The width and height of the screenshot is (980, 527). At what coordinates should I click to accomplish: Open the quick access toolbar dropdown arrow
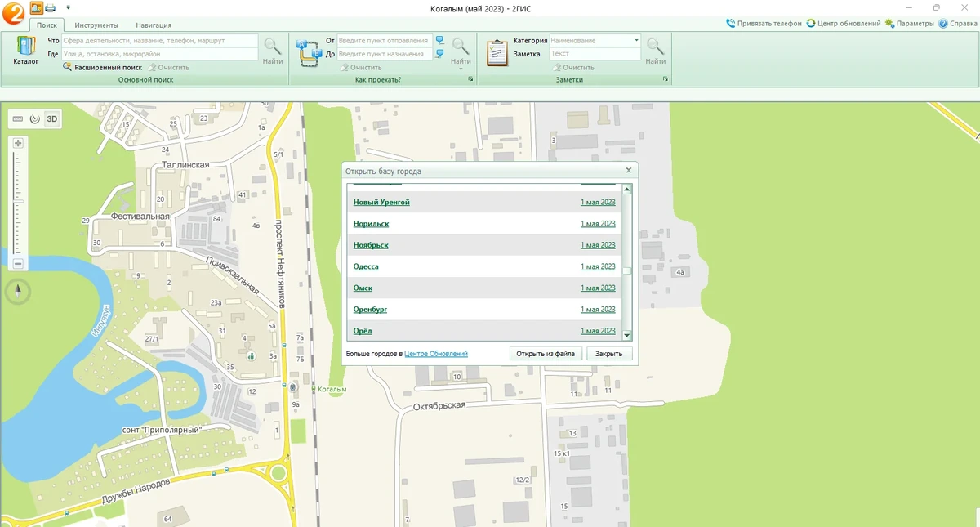(69, 8)
